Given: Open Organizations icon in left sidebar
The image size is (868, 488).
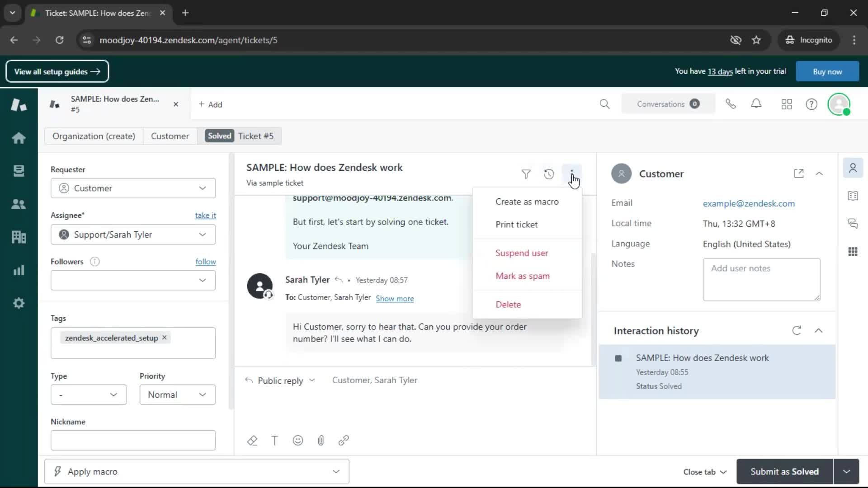Looking at the screenshot, I should [x=19, y=237].
